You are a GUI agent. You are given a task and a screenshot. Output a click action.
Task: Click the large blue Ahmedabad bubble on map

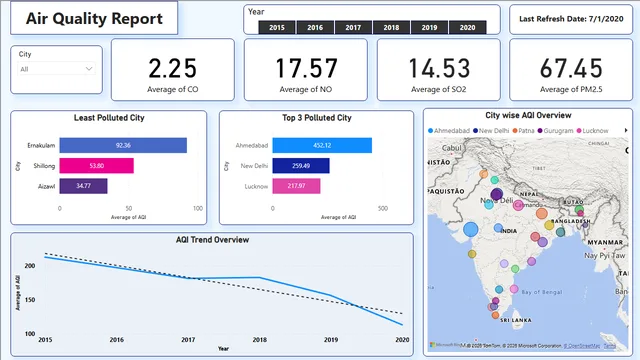coord(471,229)
